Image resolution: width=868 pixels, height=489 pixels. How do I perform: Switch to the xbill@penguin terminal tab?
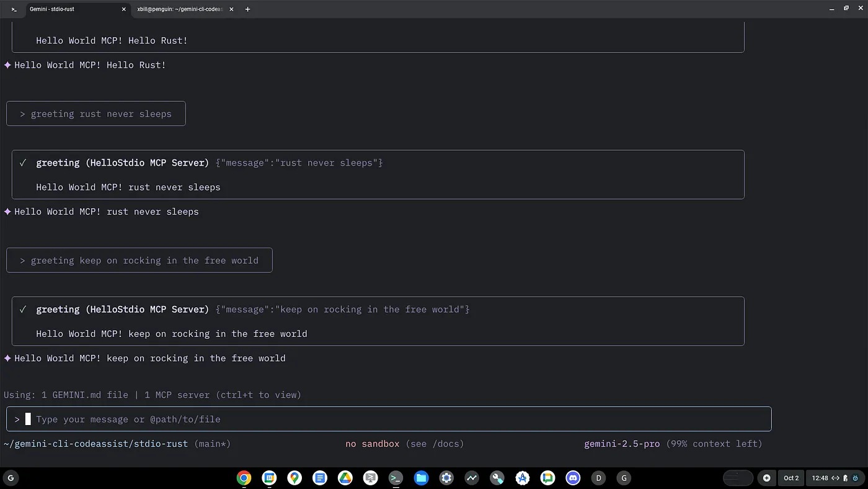180,9
